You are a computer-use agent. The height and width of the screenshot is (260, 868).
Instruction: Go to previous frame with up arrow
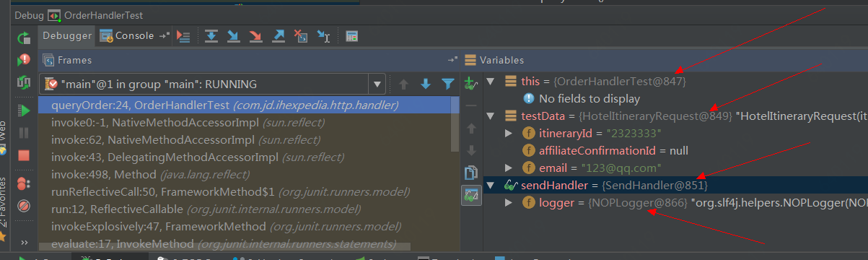pyautogui.click(x=403, y=84)
